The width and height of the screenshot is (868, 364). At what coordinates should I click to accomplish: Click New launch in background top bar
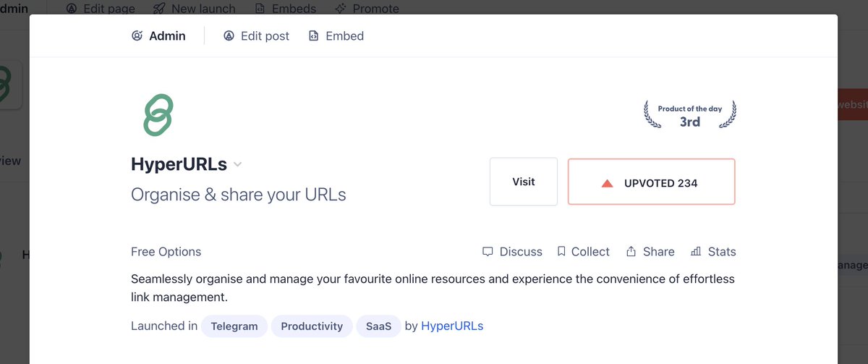[x=195, y=9]
